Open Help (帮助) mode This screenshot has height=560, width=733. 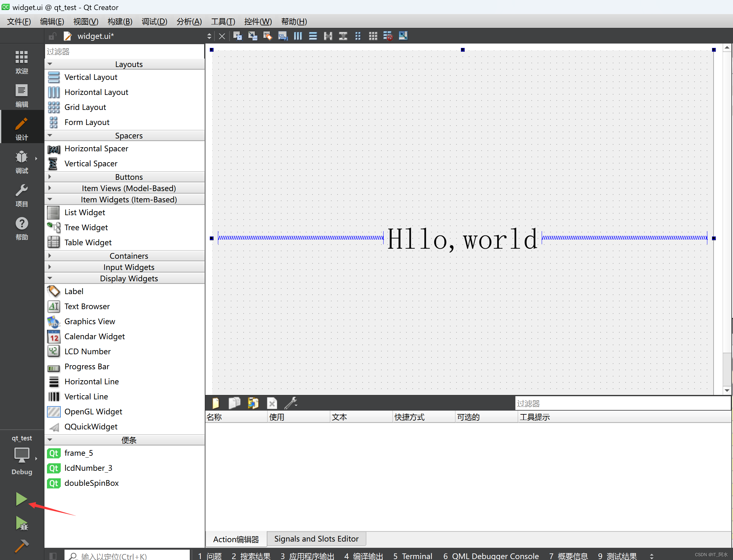click(x=22, y=229)
